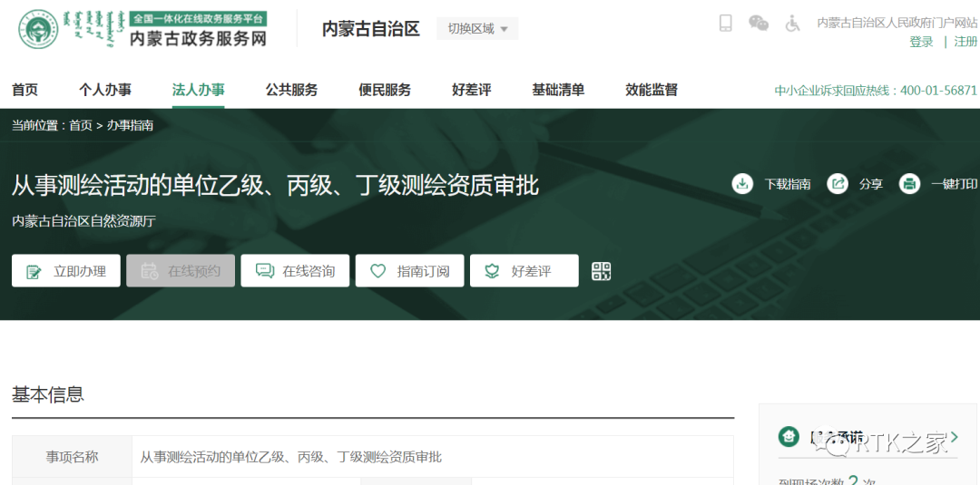This screenshot has height=485, width=980.
Task: Open 便民服务 navigation item
Action: (x=385, y=90)
